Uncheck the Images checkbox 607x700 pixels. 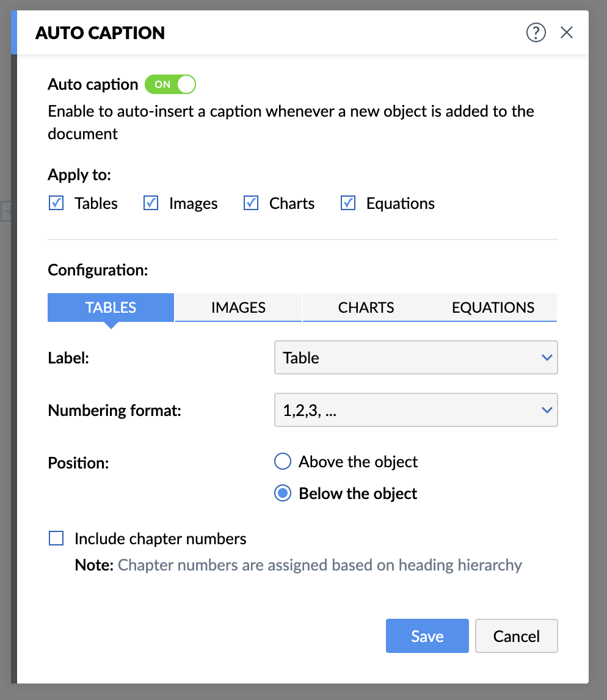151,203
